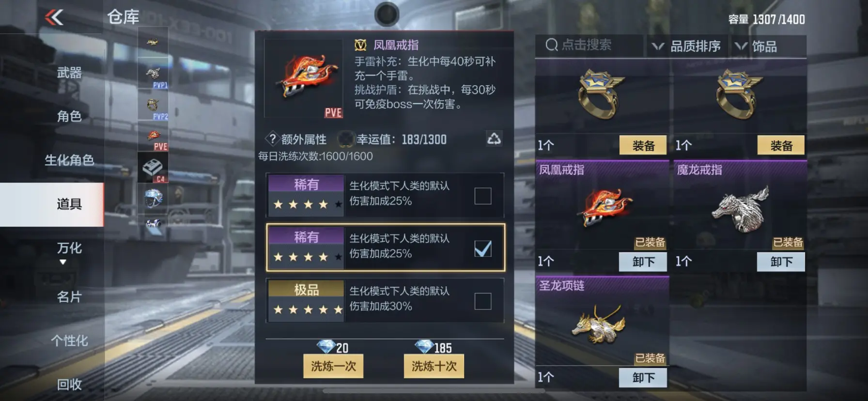
Task: Select the PVP2 ring icon in strip
Action: [x=153, y=105]
